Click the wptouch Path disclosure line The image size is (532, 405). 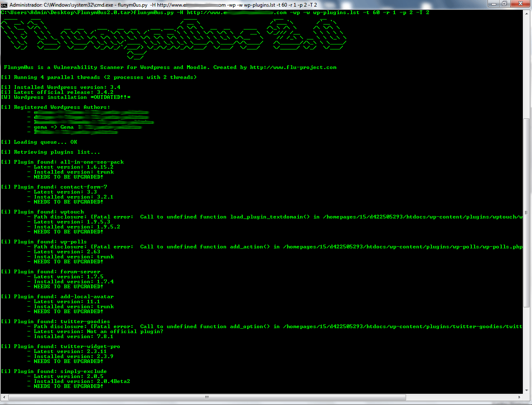pyautogui.click(x=274, y=217)
